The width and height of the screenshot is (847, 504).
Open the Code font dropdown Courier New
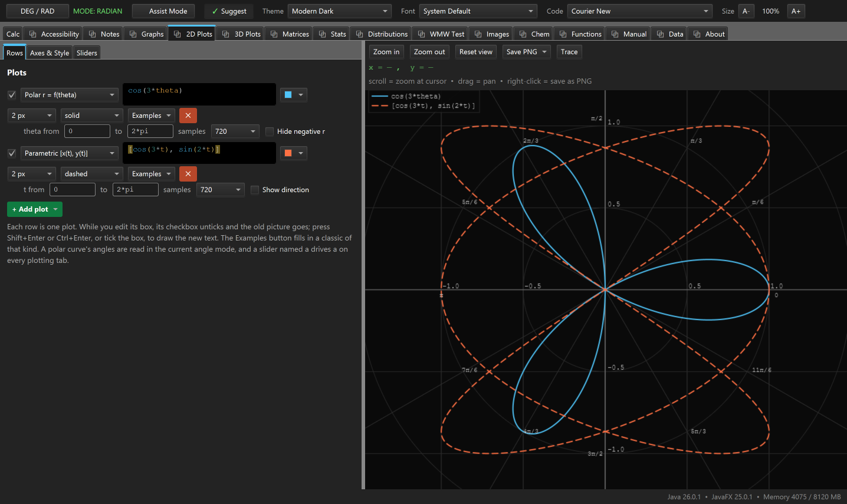pos(640,11)
